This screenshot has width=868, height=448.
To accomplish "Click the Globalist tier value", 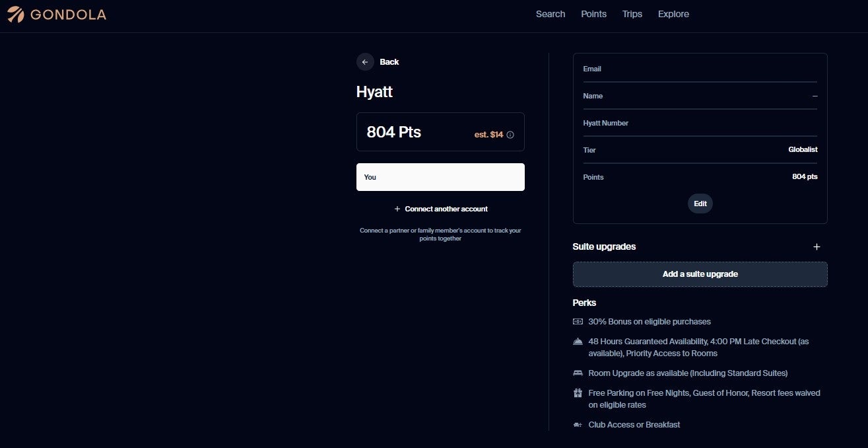I will click(x=803, y=150).
